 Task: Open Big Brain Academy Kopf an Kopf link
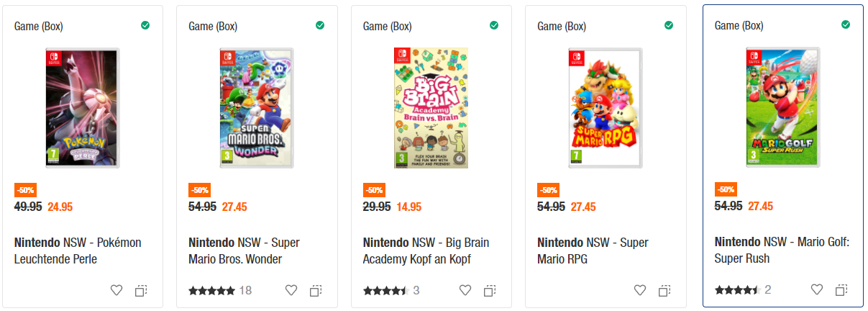click(426, 251)
